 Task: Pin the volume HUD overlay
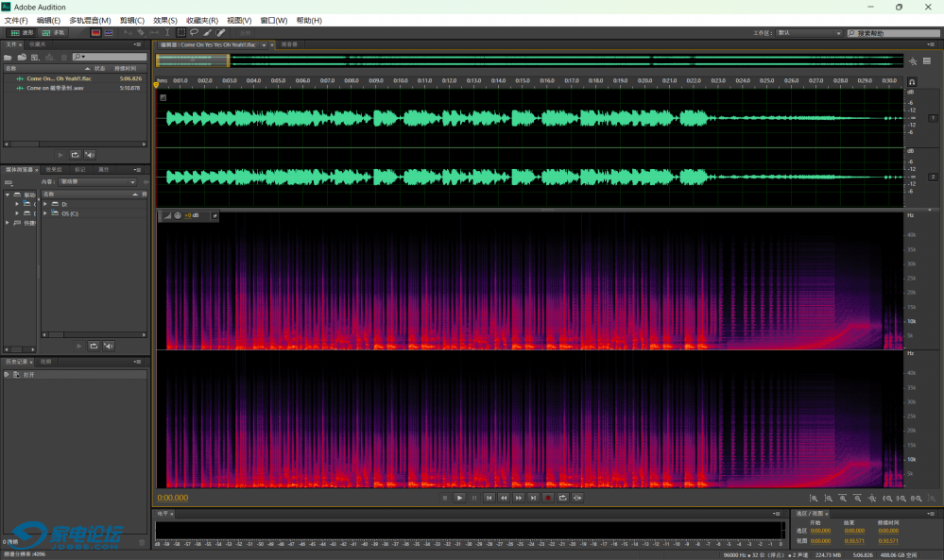click(215, 215)
